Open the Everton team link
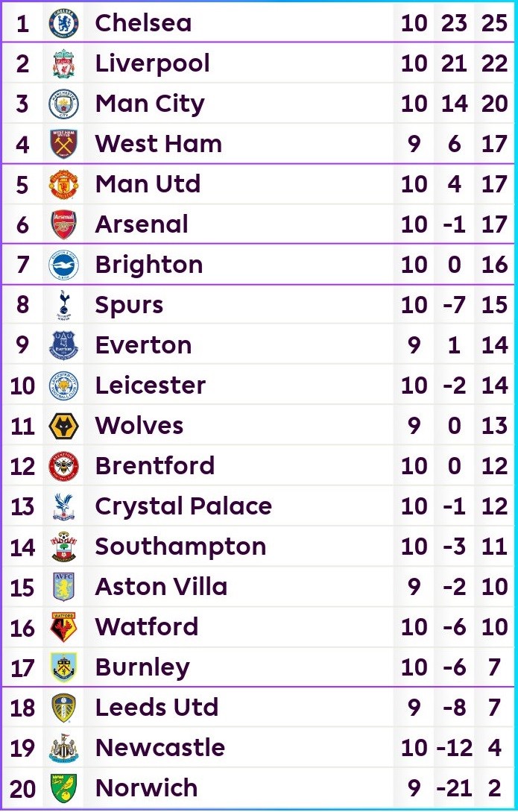The height and width of the screenshot is (812, 518). [143, 345]
